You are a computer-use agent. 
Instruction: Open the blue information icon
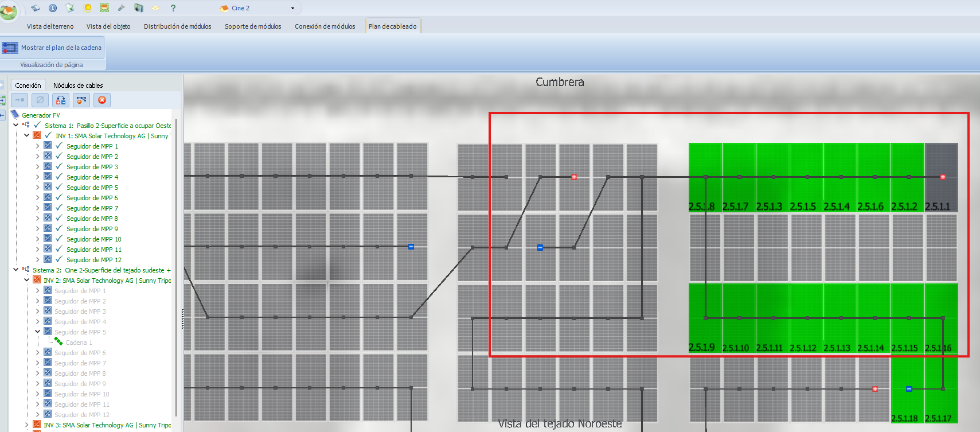pyautogui.click(x=53, y=8)
